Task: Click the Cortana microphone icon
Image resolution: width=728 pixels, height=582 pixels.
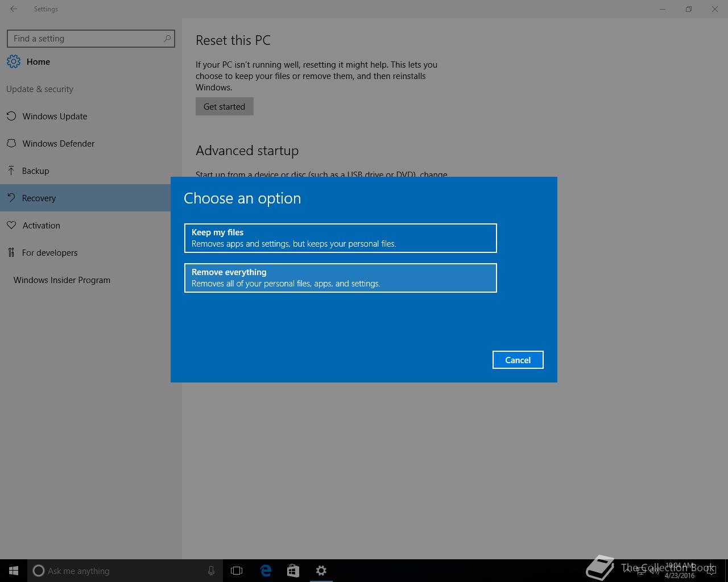Action: tap(211, 571)
